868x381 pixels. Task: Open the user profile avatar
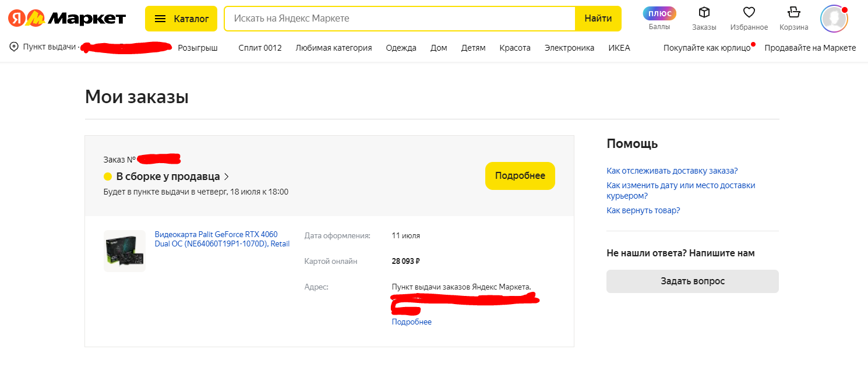(x=834, y=19)
